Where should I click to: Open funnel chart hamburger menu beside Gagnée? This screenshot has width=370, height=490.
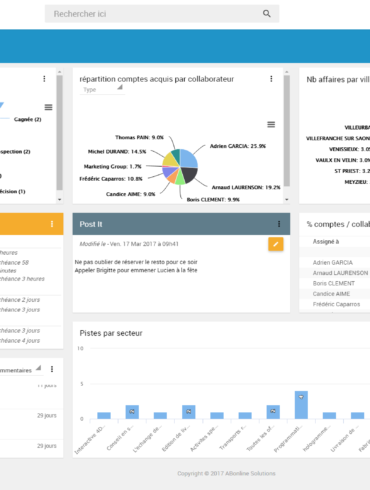48,107
